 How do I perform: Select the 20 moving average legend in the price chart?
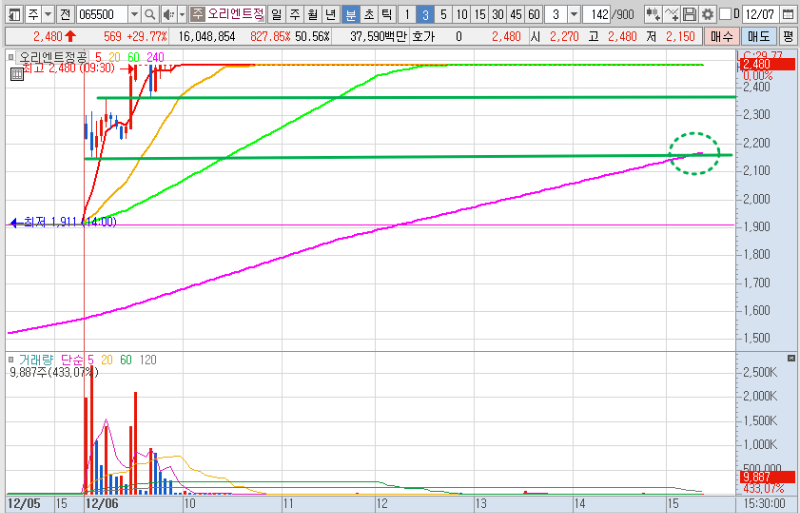(114, 57)
